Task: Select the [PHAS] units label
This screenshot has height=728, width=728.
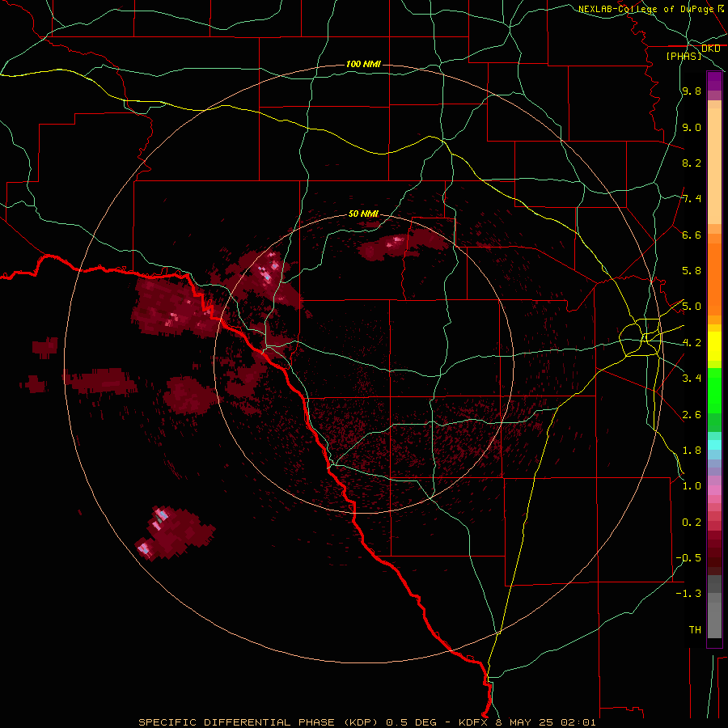Action: (684, 56)
